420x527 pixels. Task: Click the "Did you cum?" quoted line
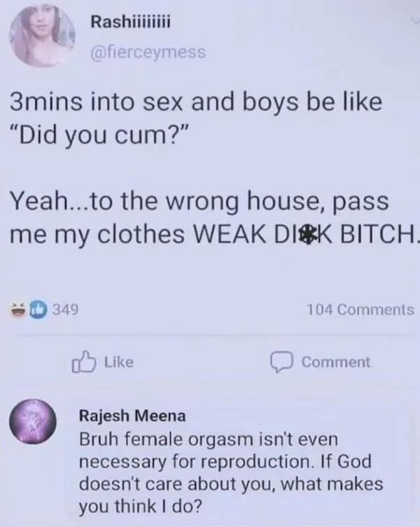tap(100, 135)
